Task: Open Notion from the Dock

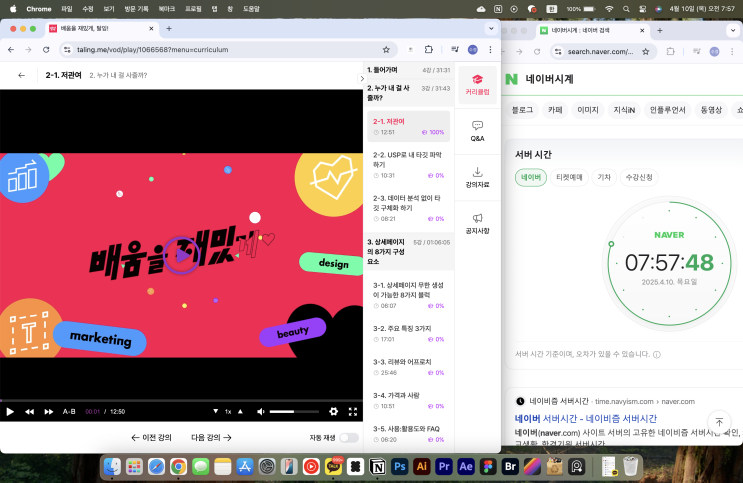Action: point(378,466)
